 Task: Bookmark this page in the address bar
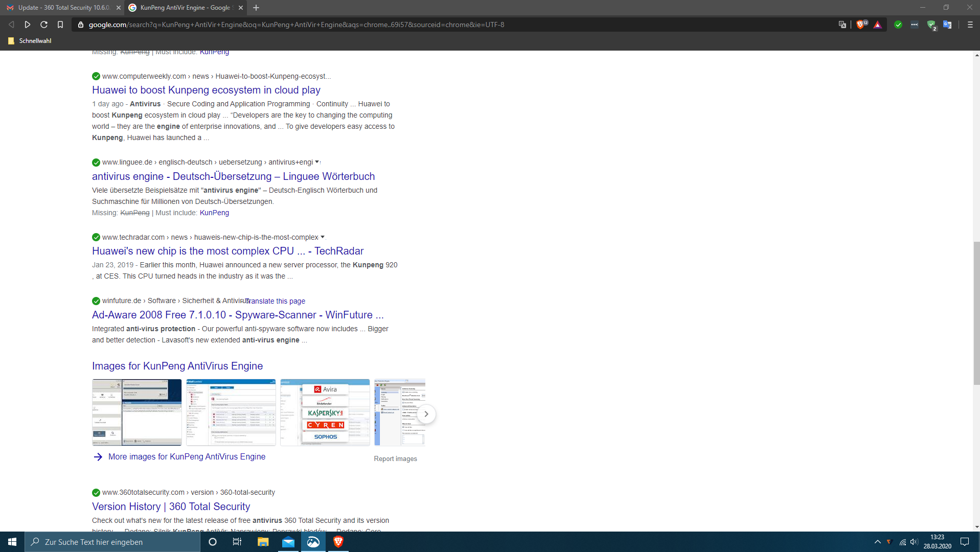point(60,25)
